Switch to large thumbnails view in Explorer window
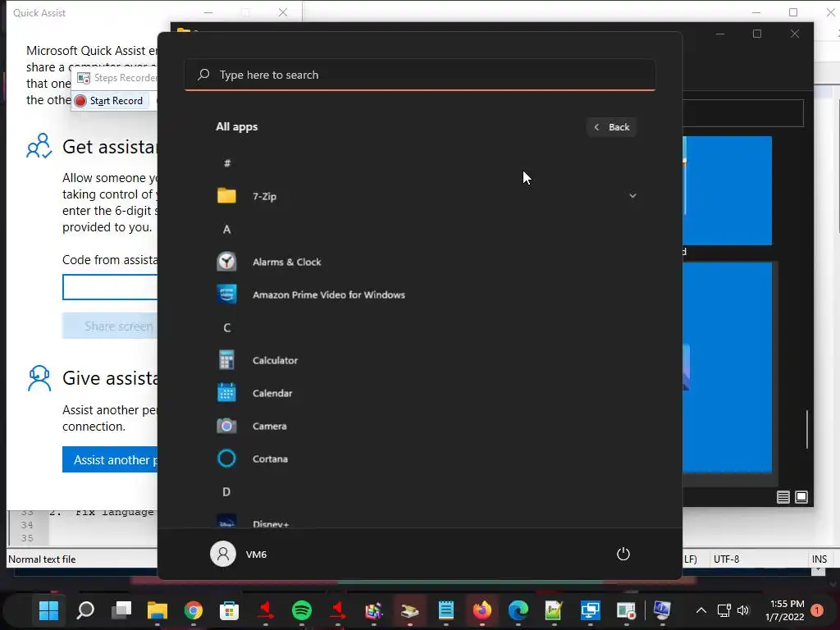Screen dimensions: 840x630 [x=801, y=497]
